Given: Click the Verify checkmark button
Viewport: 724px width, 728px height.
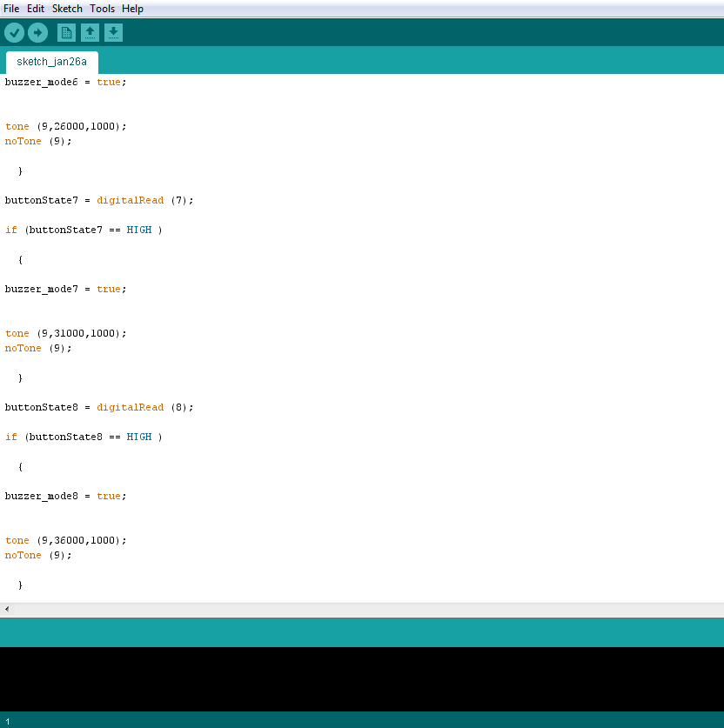Looking at the screenshot, I should tap(15, 33).
